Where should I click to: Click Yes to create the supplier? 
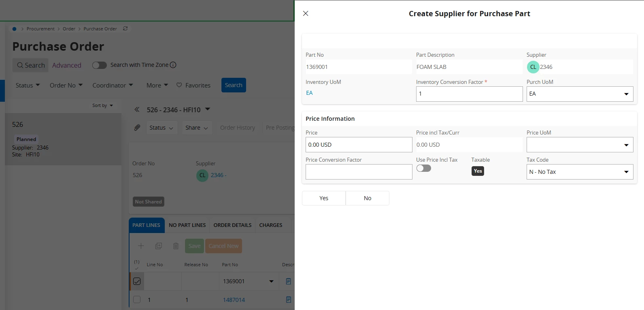pyautogui.click(x=324, y=198)
